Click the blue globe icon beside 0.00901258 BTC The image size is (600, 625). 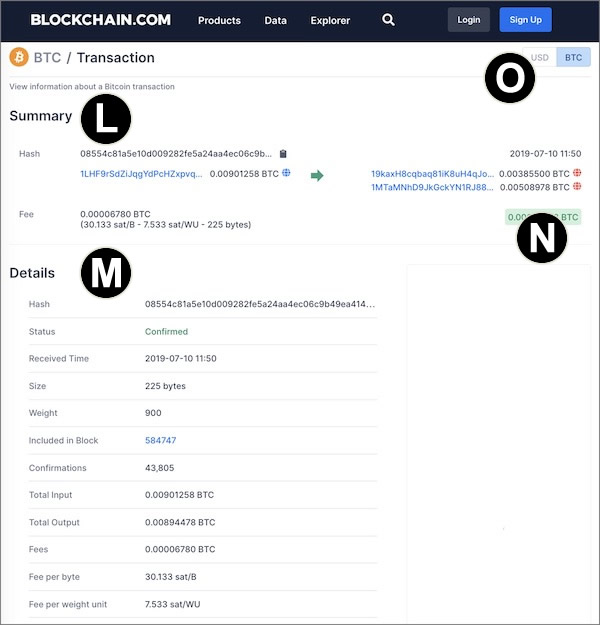pos(286,173)
